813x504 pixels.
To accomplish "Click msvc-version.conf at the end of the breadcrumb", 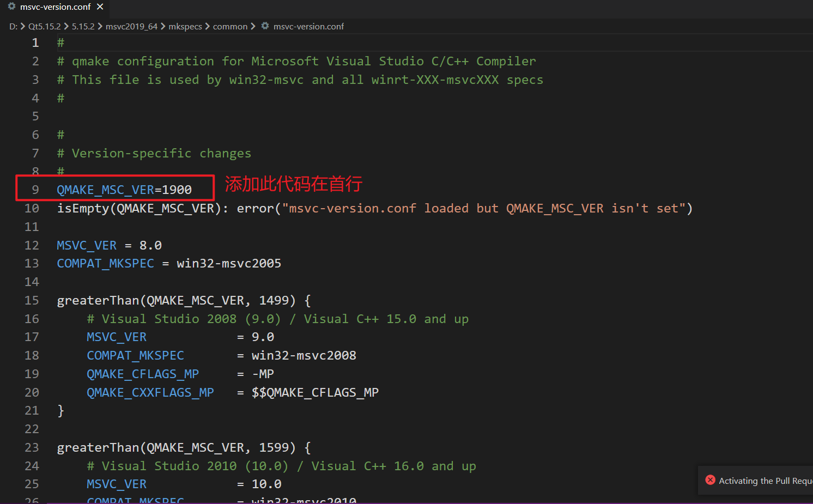I will pos(309,26).
